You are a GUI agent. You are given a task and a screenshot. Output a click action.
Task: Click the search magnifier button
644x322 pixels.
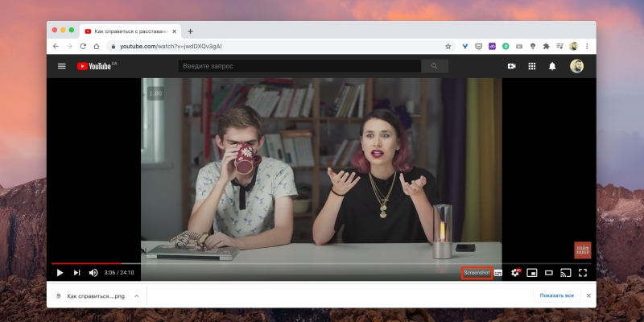pyautogui.click(x=435, y=66)
